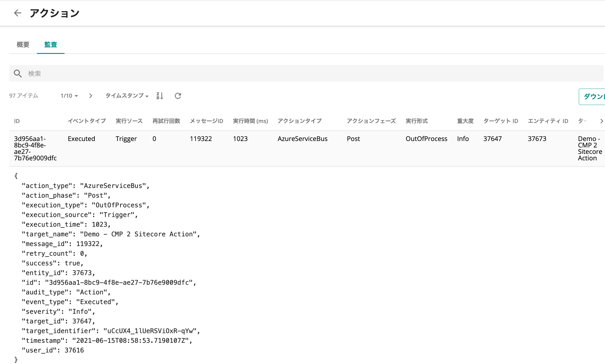Click the "target_name" JSON line
The height and width of the screenshot is (364, 605).
pyautogui.click(x=111, y=234)
